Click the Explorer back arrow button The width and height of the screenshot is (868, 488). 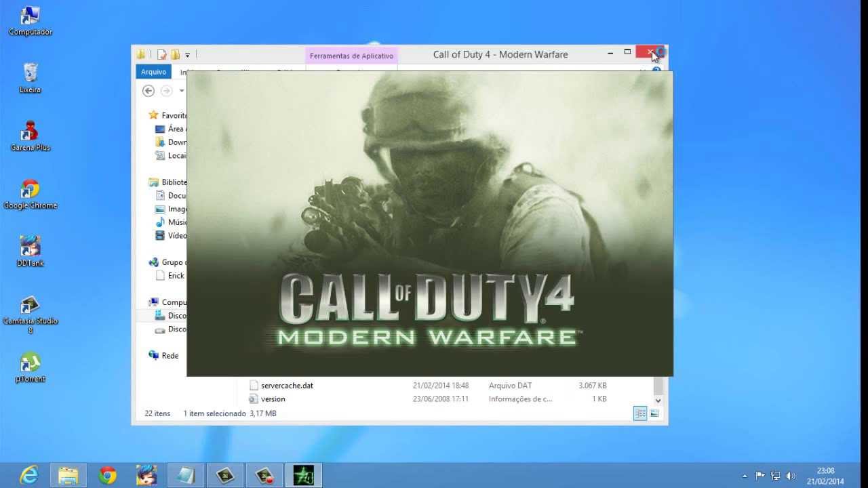(149, 91)
